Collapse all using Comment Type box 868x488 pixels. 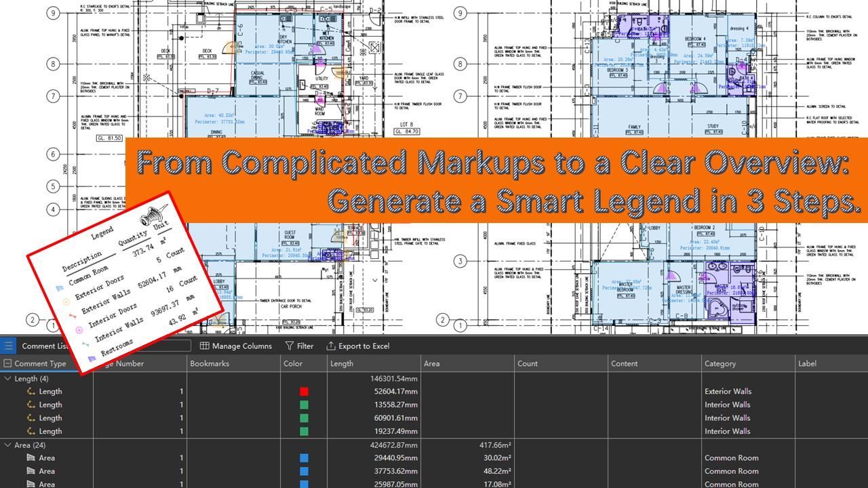tap(8, 364)
